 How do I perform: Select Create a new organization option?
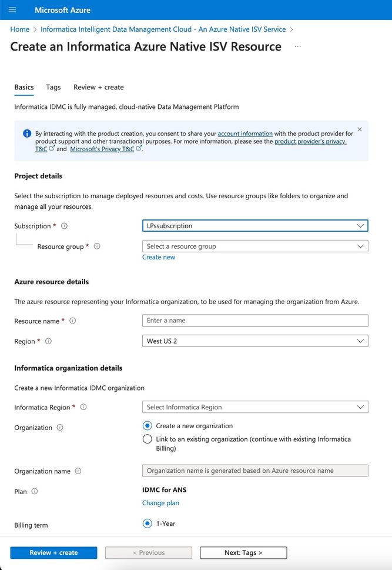147,426
